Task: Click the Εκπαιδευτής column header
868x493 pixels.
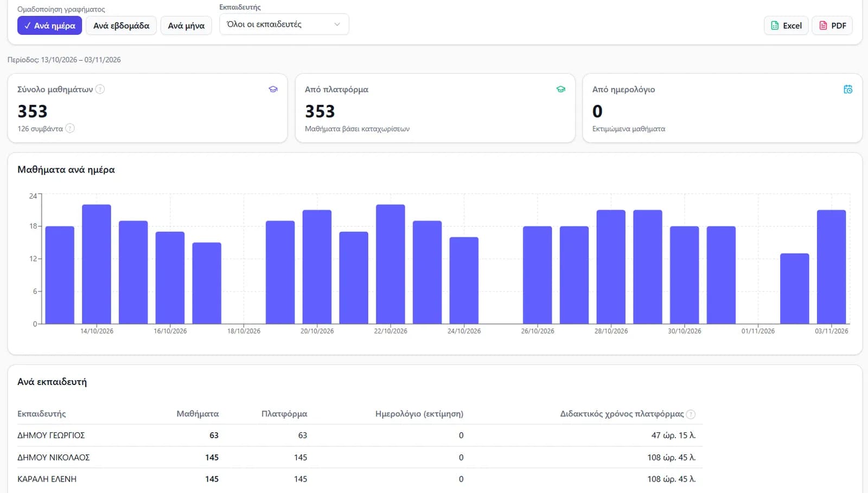Action: tap(42, 414)
